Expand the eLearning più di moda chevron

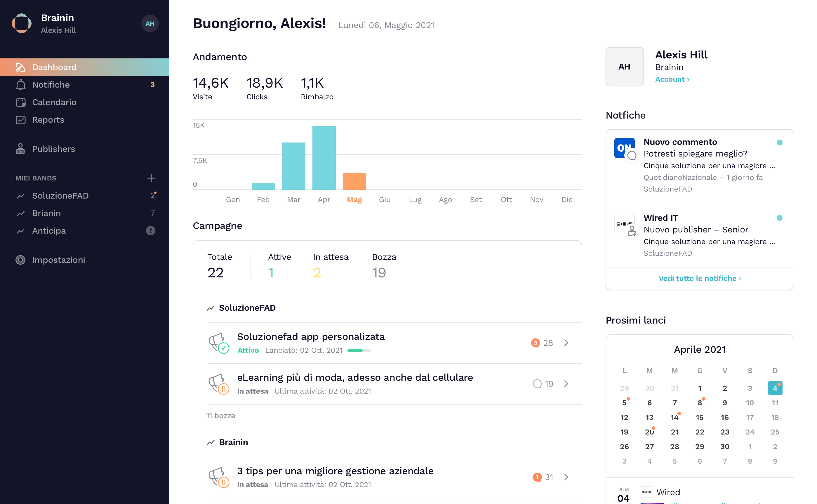[566, 384]
